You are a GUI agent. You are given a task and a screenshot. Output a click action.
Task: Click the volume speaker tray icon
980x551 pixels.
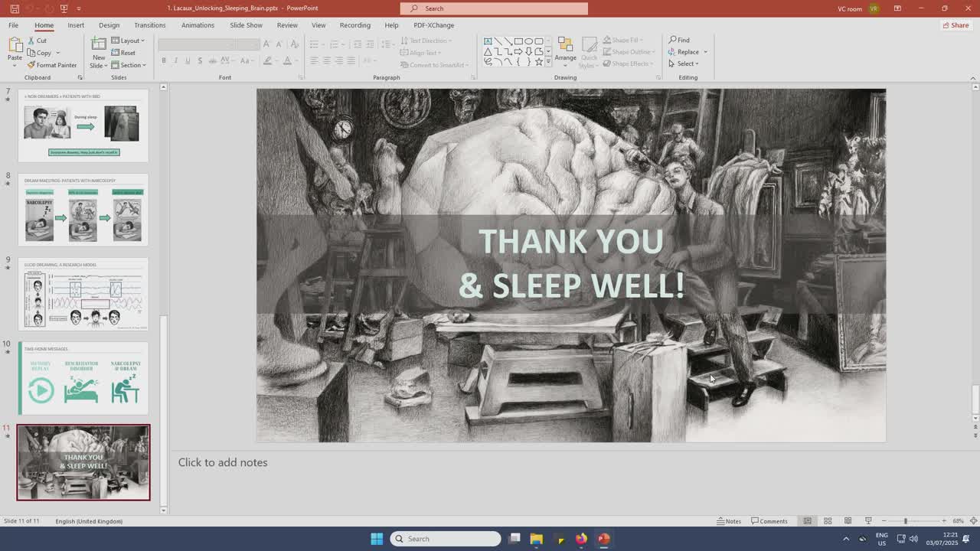(913, 539)
